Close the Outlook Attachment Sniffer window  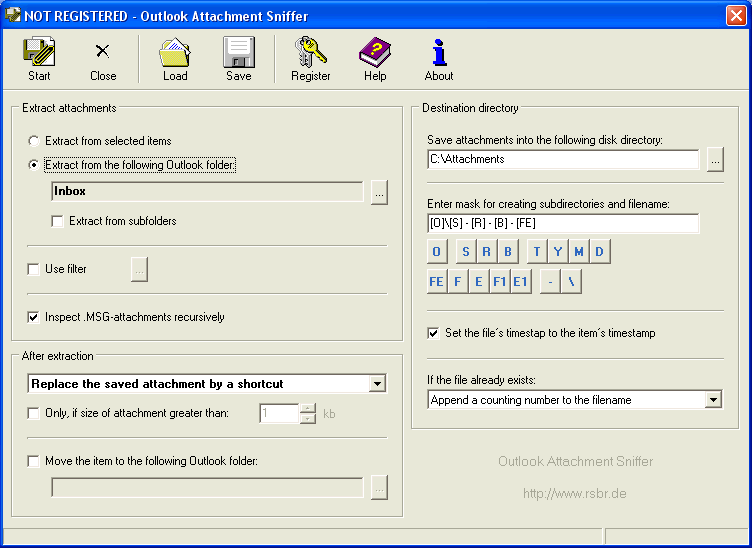tap(736, 15)
